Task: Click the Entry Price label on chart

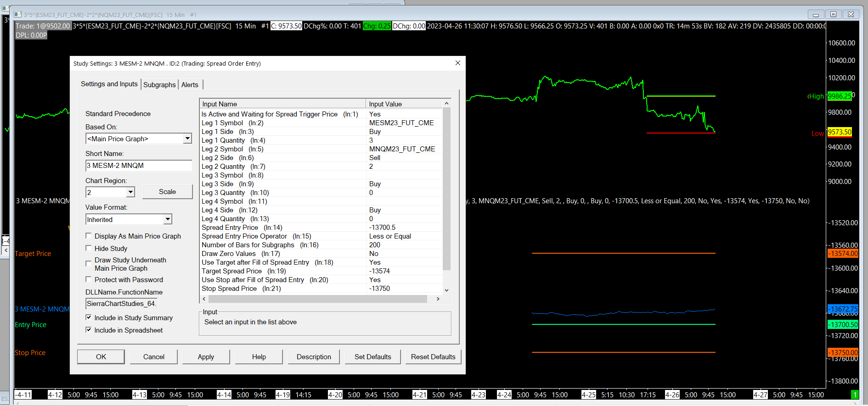Action: pos(31,325)
